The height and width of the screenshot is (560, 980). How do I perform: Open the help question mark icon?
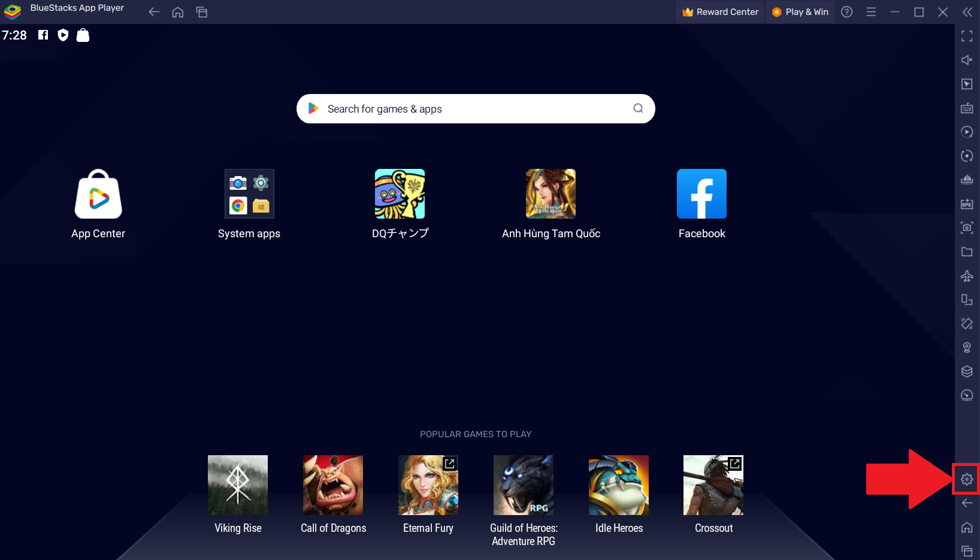pos(847,12)
